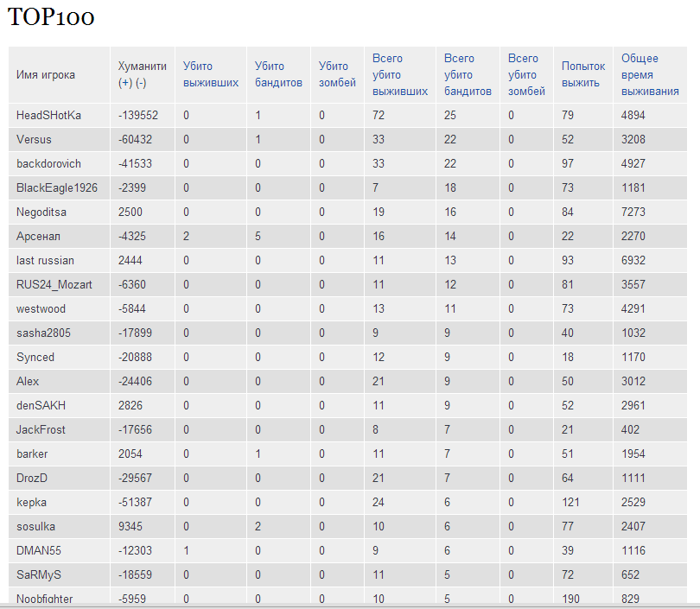This screenshot has width=700, height=609.
Task: Click the Попыток выжить column header
Action: tap(583, 74)
